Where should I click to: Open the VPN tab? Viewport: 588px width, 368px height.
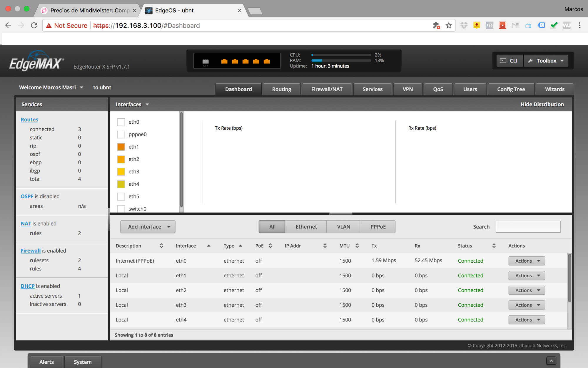(408, 89)
